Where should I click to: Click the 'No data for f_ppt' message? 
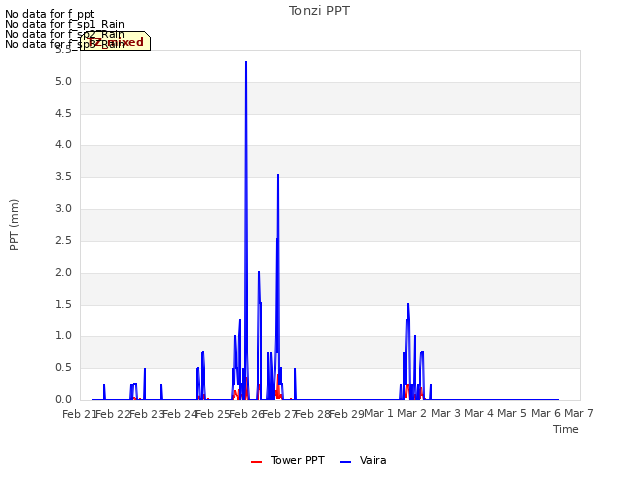[50, 14]
